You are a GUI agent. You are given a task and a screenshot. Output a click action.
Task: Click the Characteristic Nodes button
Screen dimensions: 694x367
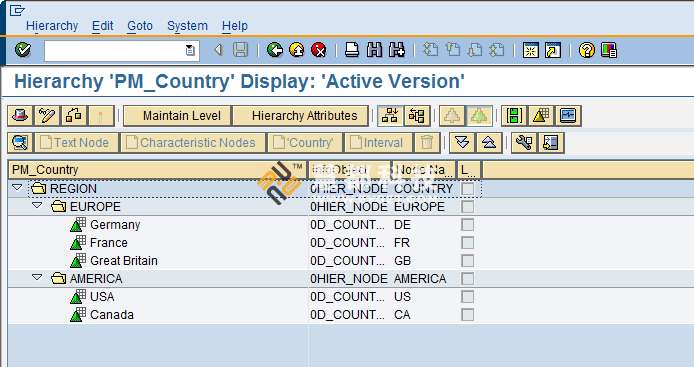pos(193,143)
